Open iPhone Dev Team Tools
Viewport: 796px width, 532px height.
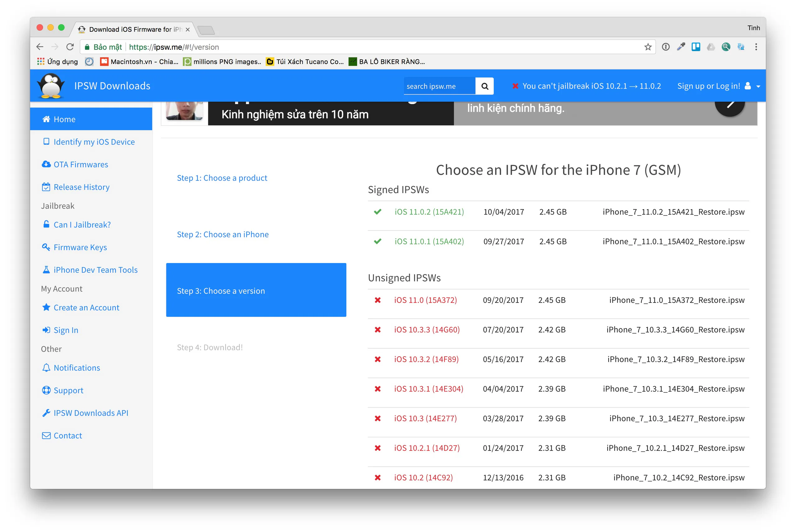90,270
